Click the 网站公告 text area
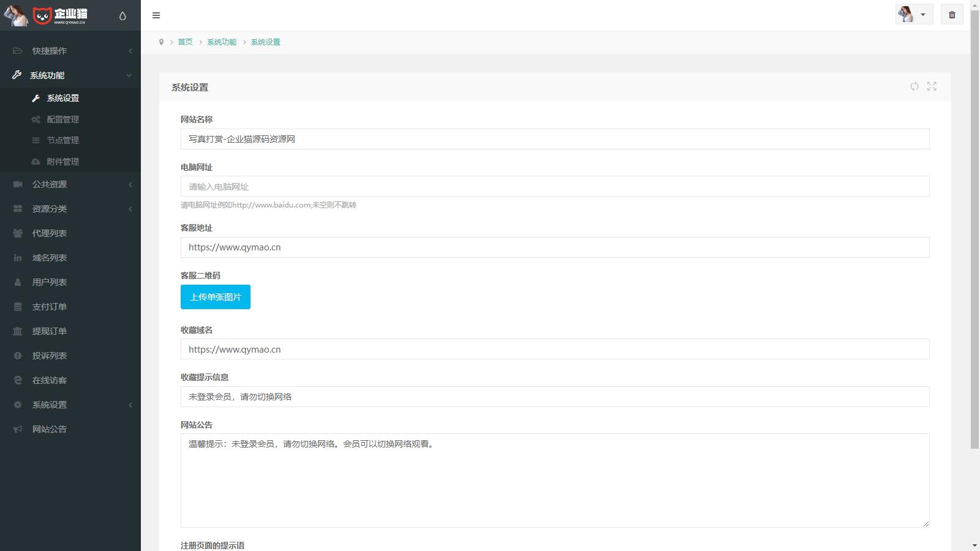980x551 pixels. point(554,481)
